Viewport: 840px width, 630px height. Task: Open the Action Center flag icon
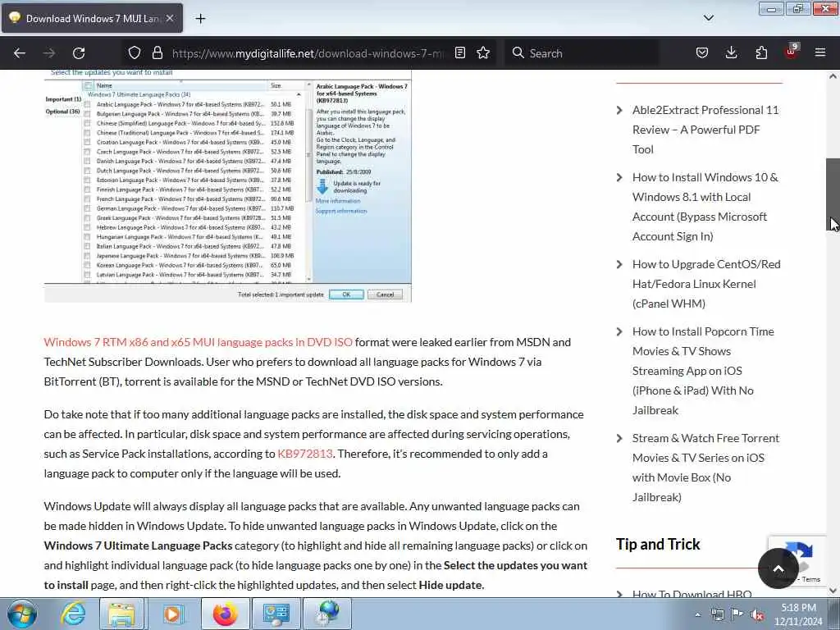click(737, 615)
